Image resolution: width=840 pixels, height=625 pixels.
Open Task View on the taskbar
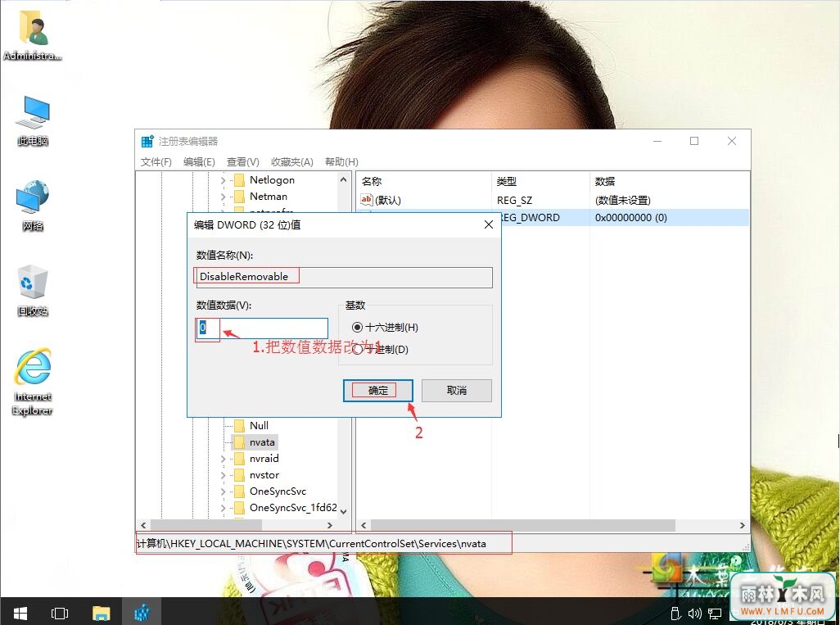[60, 613]
